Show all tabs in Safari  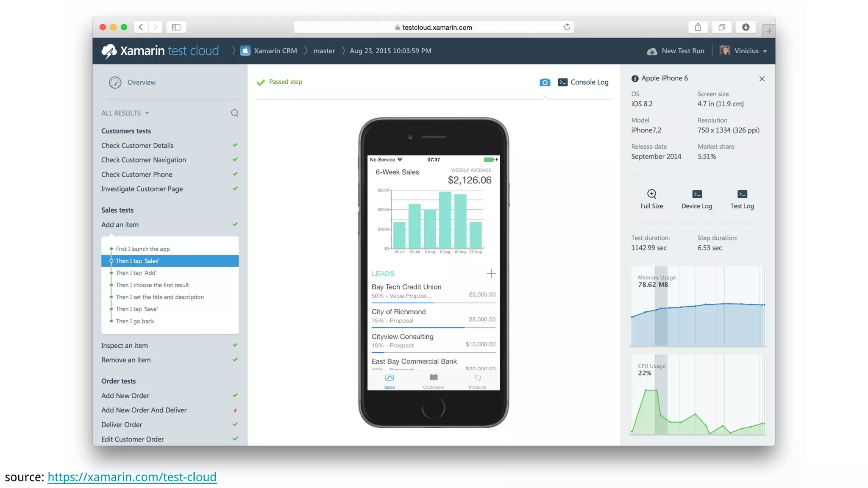click(722, 27)
